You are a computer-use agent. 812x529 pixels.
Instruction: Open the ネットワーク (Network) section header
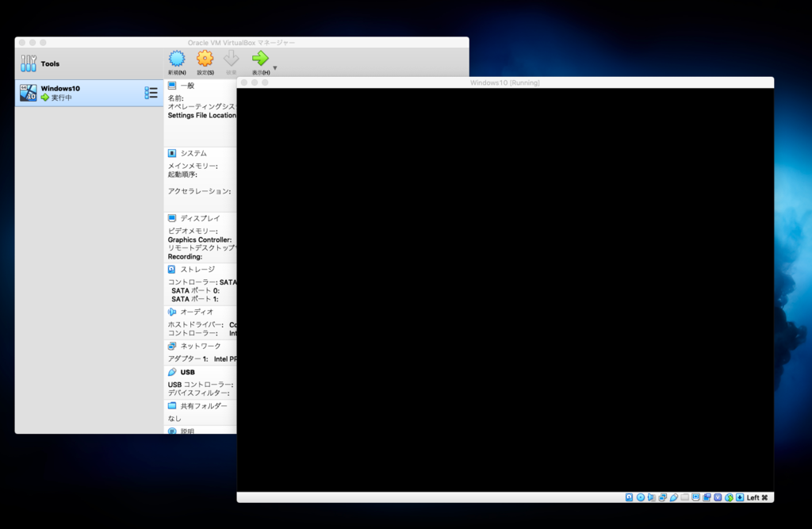(x=201, y=346)
